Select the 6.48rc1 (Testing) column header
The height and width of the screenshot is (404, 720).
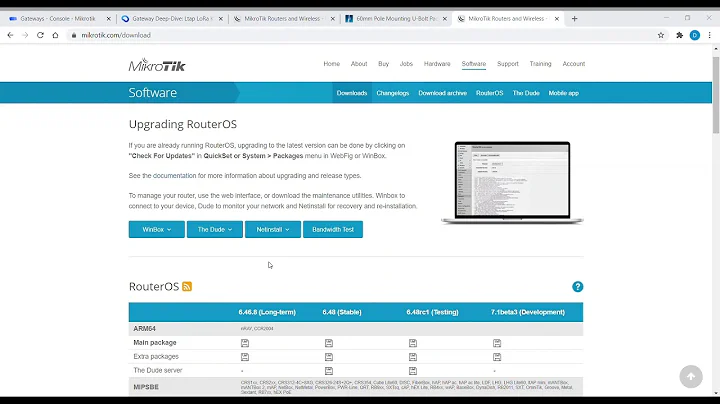click(x=432, y=312)
